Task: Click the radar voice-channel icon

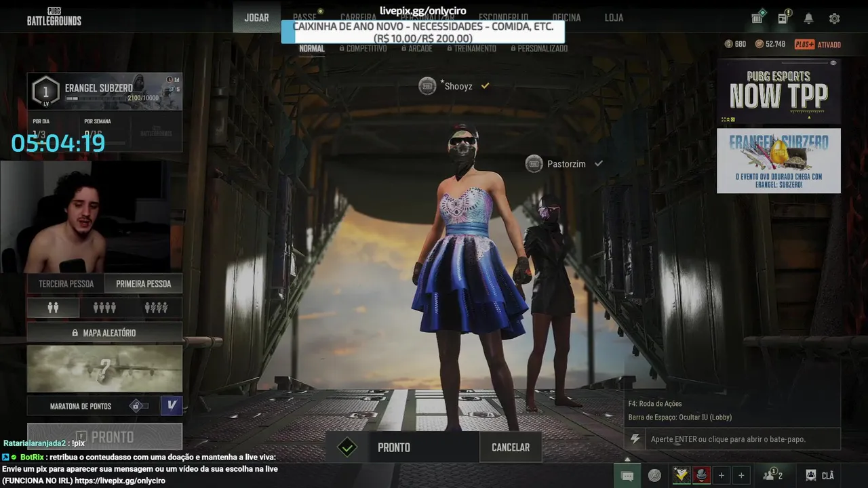Action: pyautogui.click(x=654, y=476)
